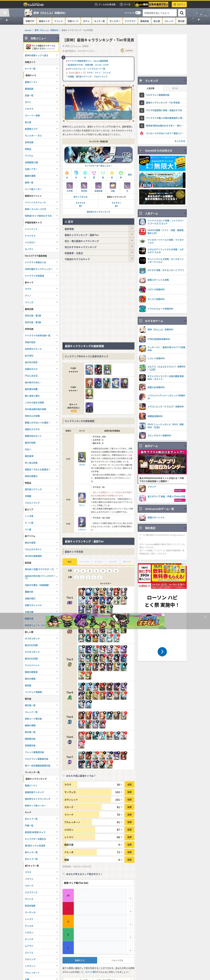210x980 pixels.
Task: Expand 今後加わりそうなキャラ contents row
Action: [98, 259]
